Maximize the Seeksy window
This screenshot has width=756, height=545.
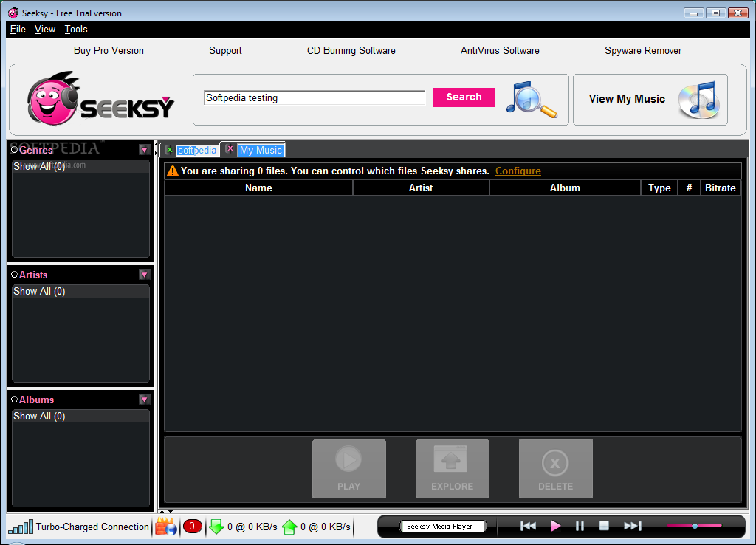coord(716,13)
